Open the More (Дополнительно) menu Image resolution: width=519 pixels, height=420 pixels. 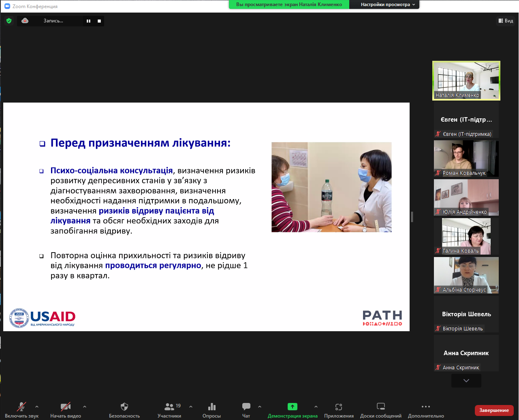425,407
